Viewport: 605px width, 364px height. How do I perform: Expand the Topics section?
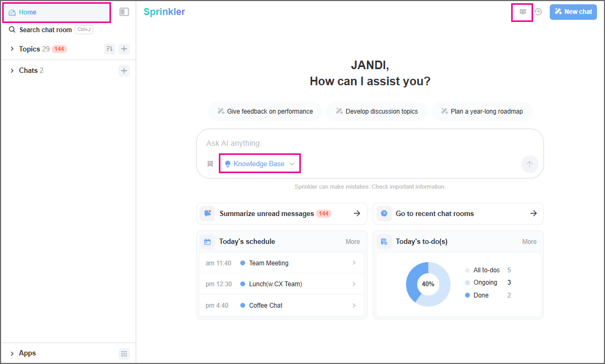12,49
